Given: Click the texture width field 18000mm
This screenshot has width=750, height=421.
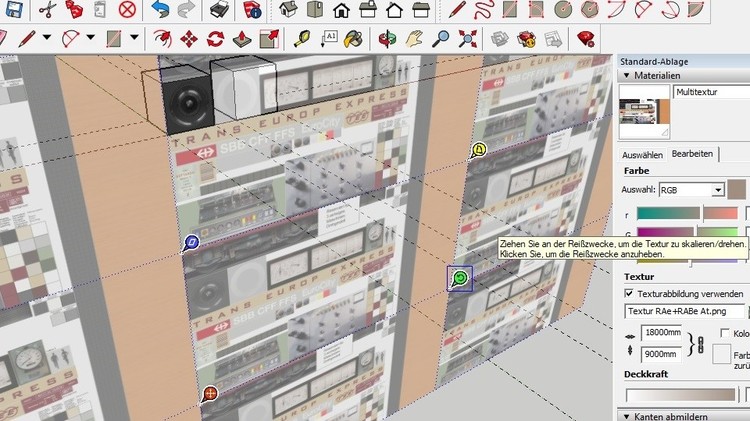Looking at the screenshot, I should (662, 332).
